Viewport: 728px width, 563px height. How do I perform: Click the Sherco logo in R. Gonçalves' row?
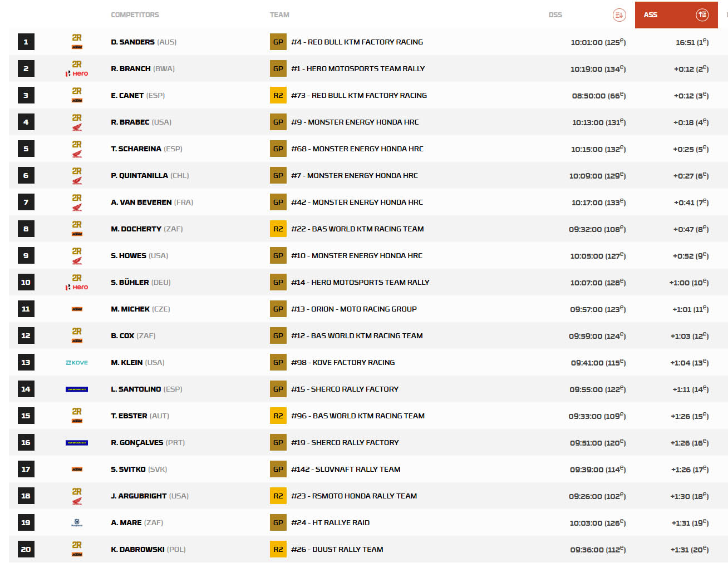(77, 443)
